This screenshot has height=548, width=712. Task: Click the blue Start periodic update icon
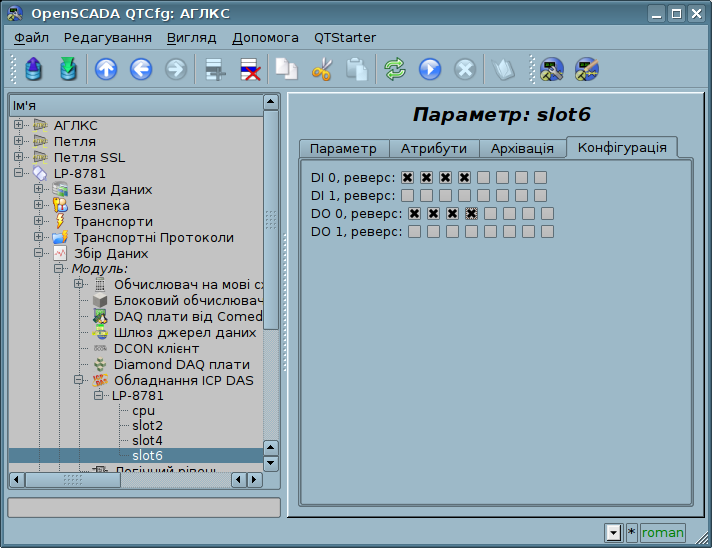click(430, 69)
